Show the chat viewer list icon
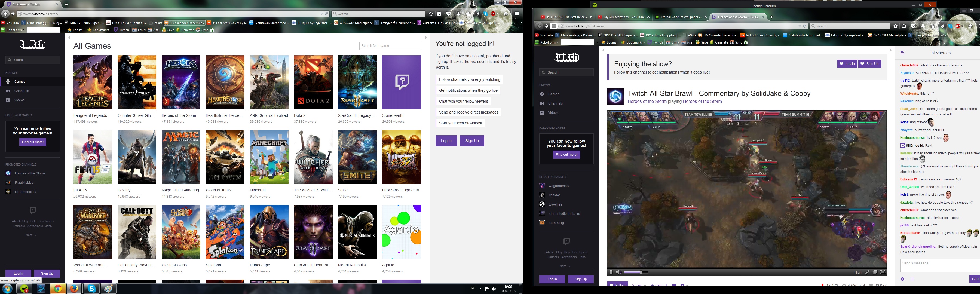The width and height of the screenshot is (980, 294). pos(912,279)
